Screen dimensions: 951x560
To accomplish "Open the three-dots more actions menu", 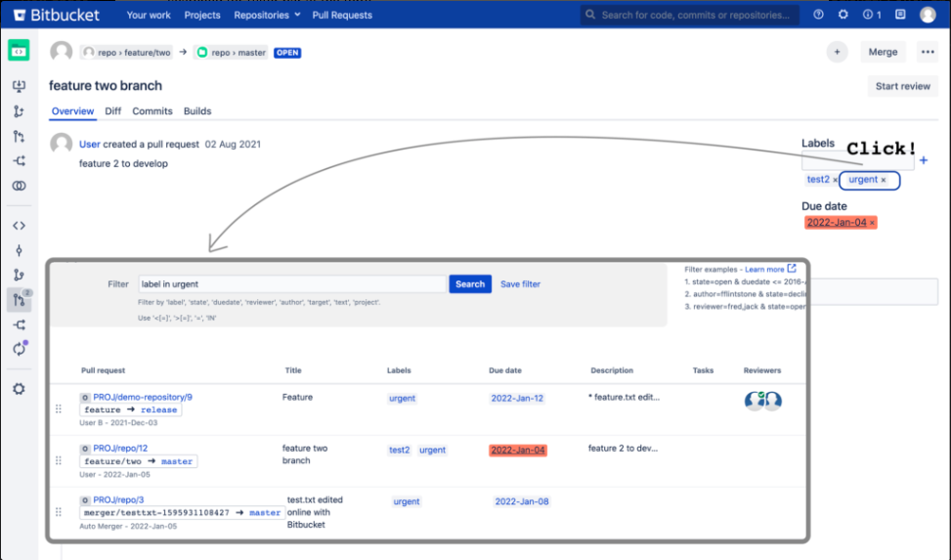I will 928,52.
